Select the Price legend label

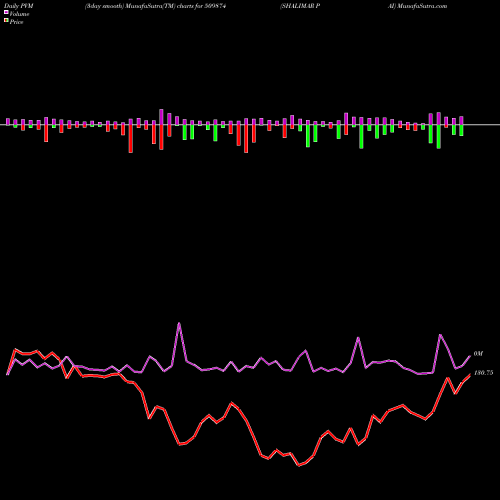pyautogui.click(x=16, y=22)
